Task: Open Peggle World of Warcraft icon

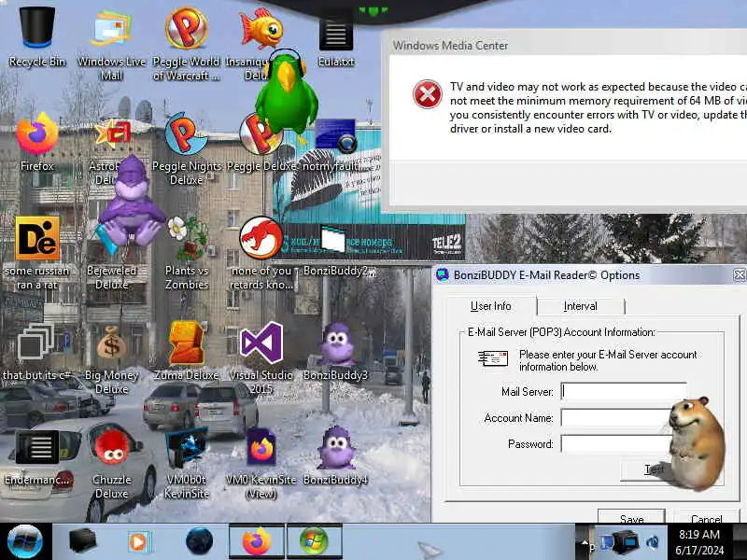Action: [186, 43]
